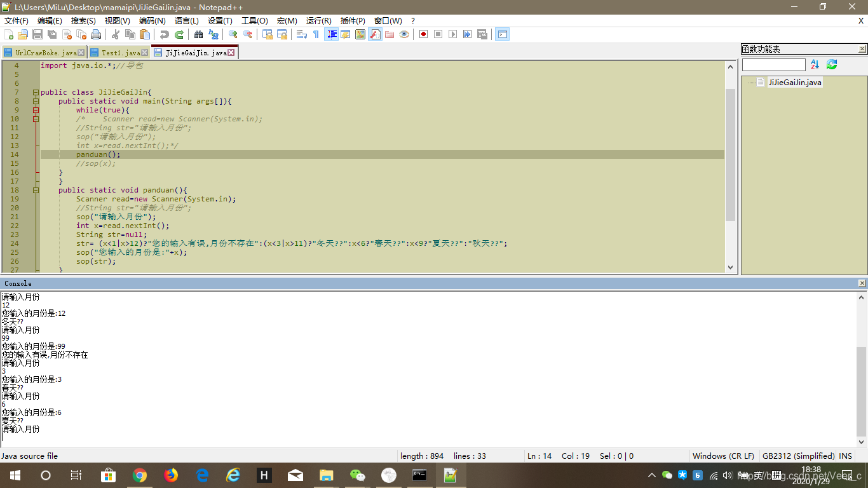Toggle synchronized horizontal scrolling
Screen dimensions: 868x488
pyautogui.click(x=282, y=34)
